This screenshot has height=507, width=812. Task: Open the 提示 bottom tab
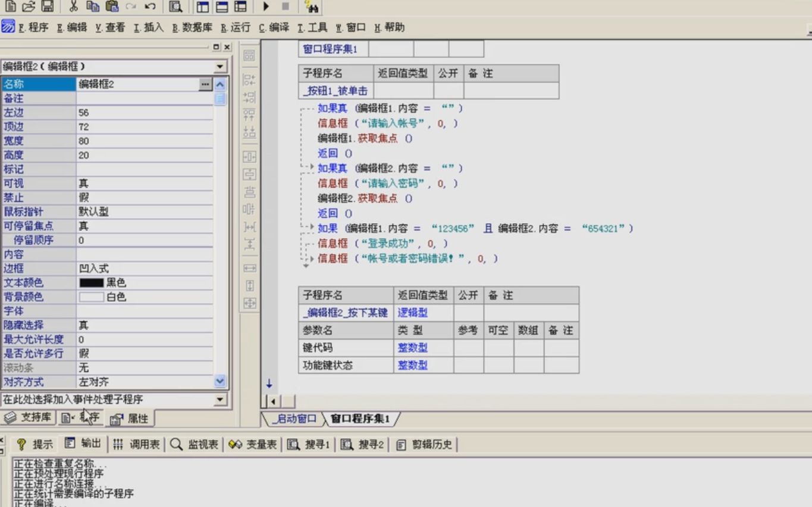pos(35,444)
